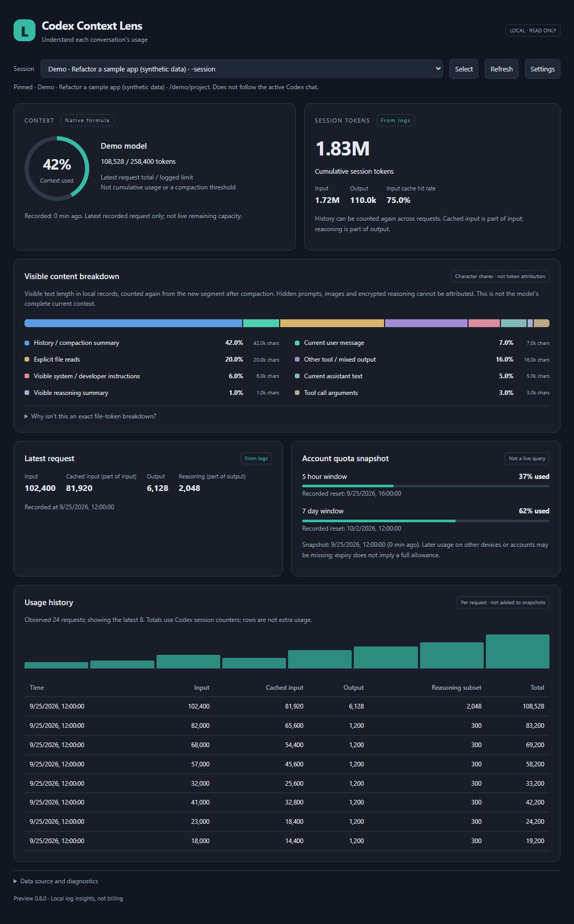The width and height of the screenshot is (574, 924).
Task: Click the green dot beside Current user message
Action: (x=297, y=343)
